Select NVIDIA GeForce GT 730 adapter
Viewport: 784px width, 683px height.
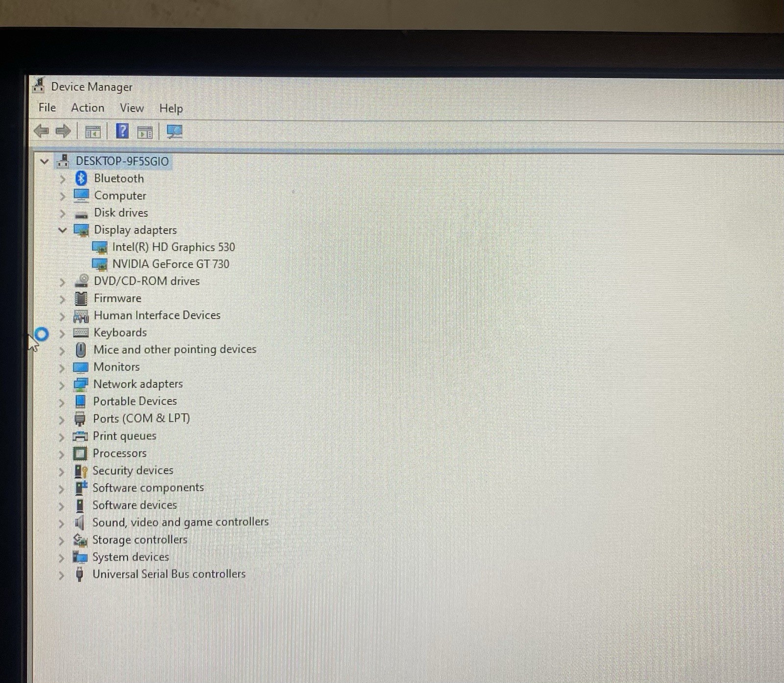click(x=171, y=264)
